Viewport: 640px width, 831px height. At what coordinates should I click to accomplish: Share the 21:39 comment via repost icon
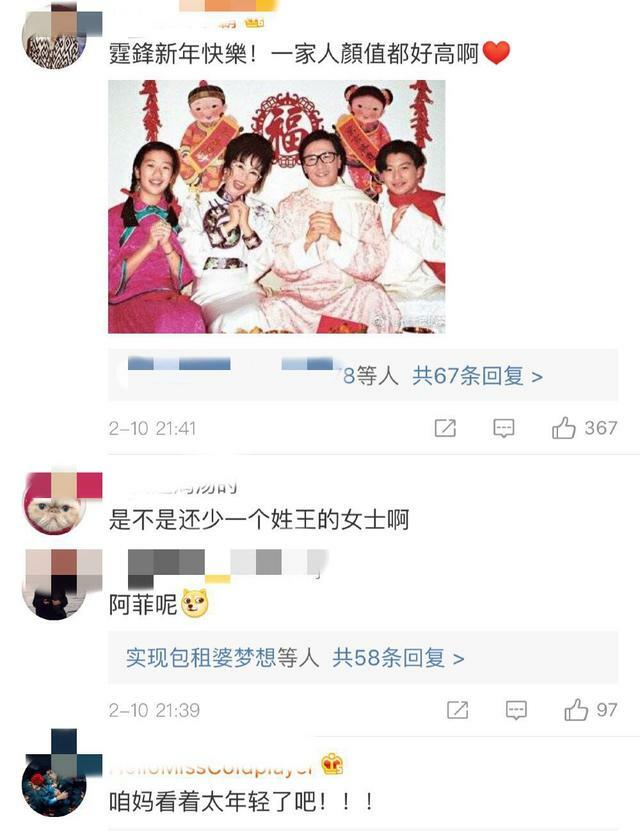(x=457, y=710)
